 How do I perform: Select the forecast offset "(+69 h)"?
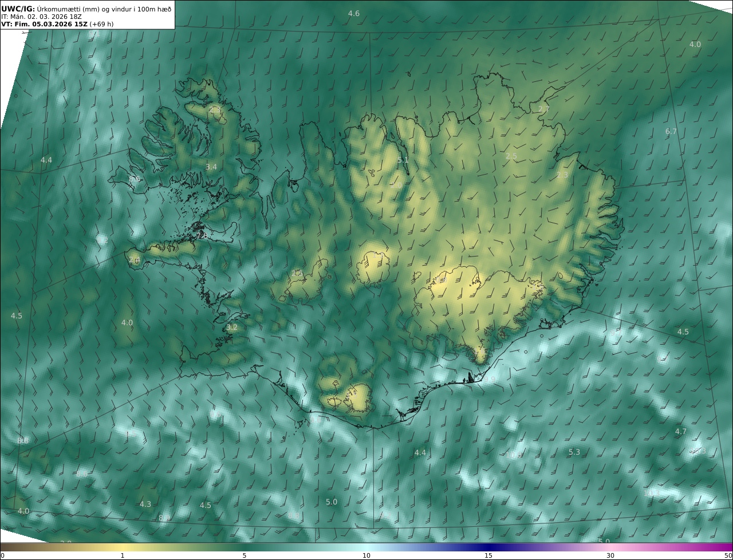coord(101,24)
